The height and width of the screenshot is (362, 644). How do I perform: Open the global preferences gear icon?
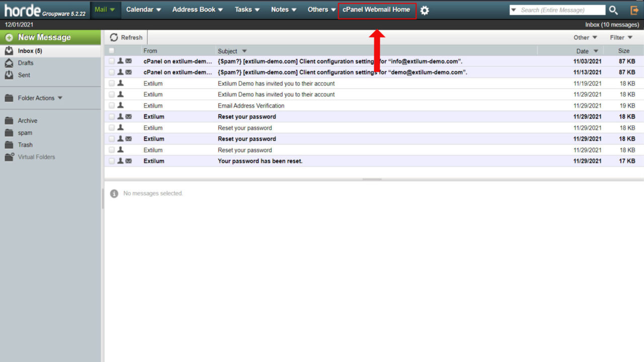[424, 9]
